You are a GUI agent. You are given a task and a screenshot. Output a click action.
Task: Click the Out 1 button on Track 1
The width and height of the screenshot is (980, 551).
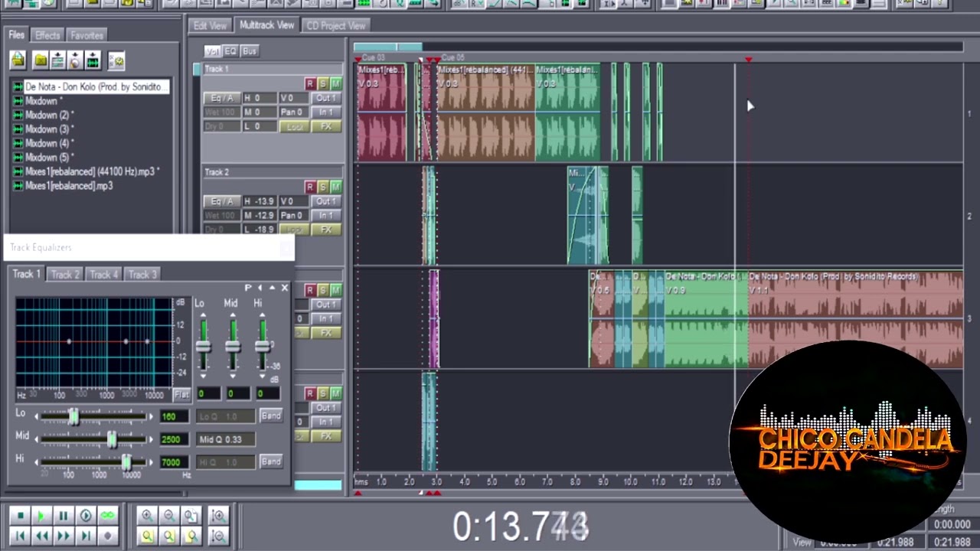[326, 98]
